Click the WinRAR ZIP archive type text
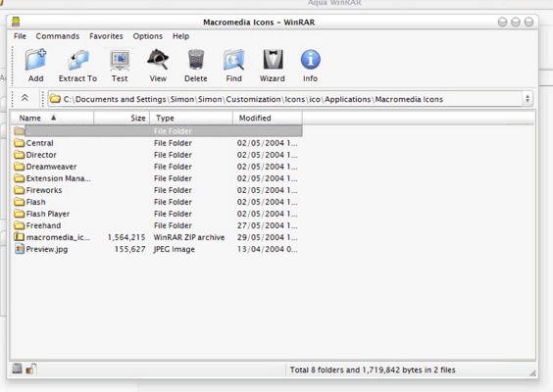553x392 pixels. click(189, 237)
